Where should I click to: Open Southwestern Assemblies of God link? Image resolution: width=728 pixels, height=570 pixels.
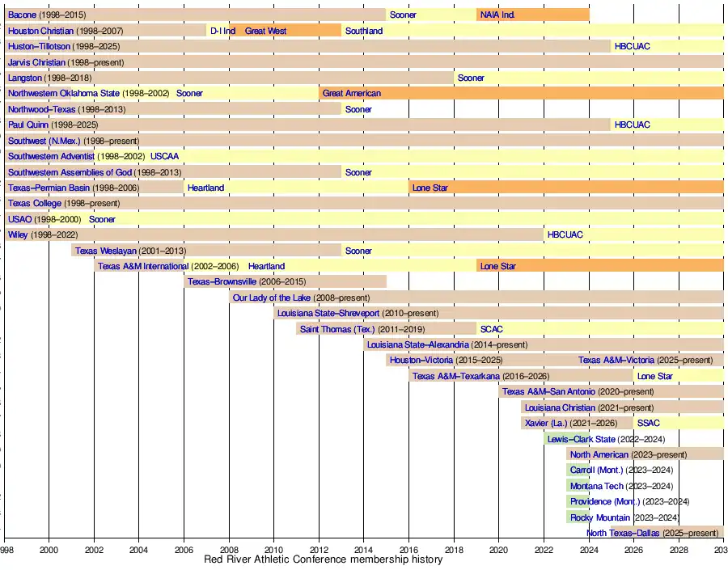[70, 173]
